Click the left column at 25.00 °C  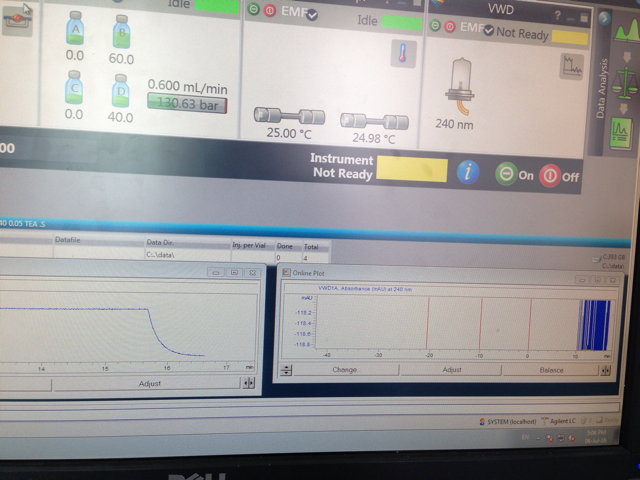click(x=289, y=116)
